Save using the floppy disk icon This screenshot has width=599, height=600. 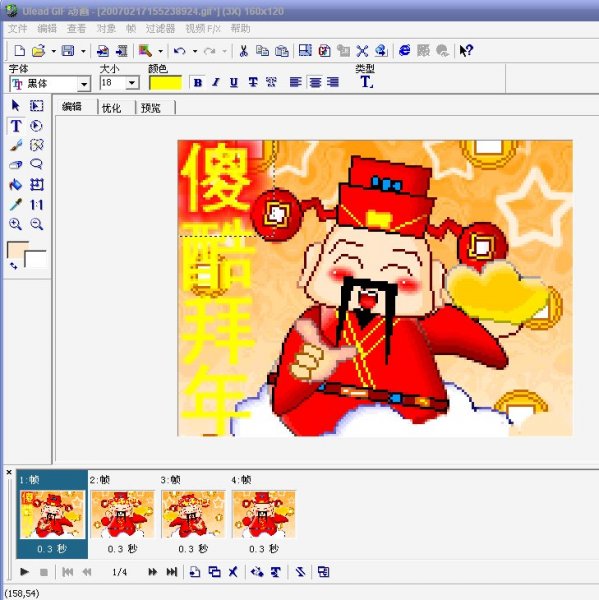tap(68, 51)
